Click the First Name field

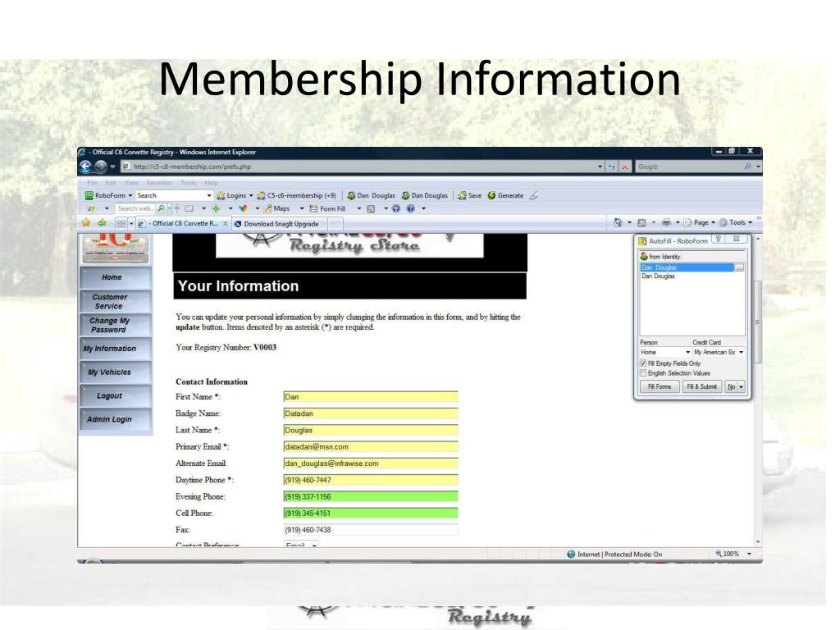click(371, 397)
